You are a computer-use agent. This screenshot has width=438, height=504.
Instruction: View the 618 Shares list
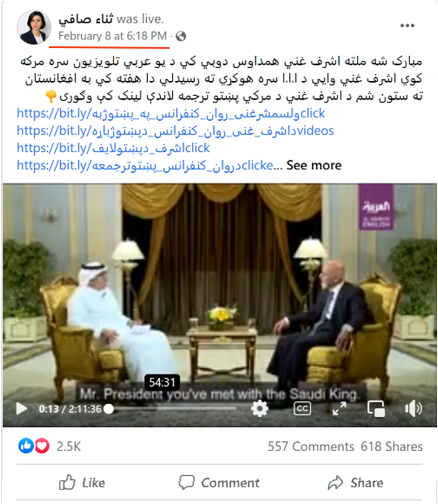[x=391, y=446]
